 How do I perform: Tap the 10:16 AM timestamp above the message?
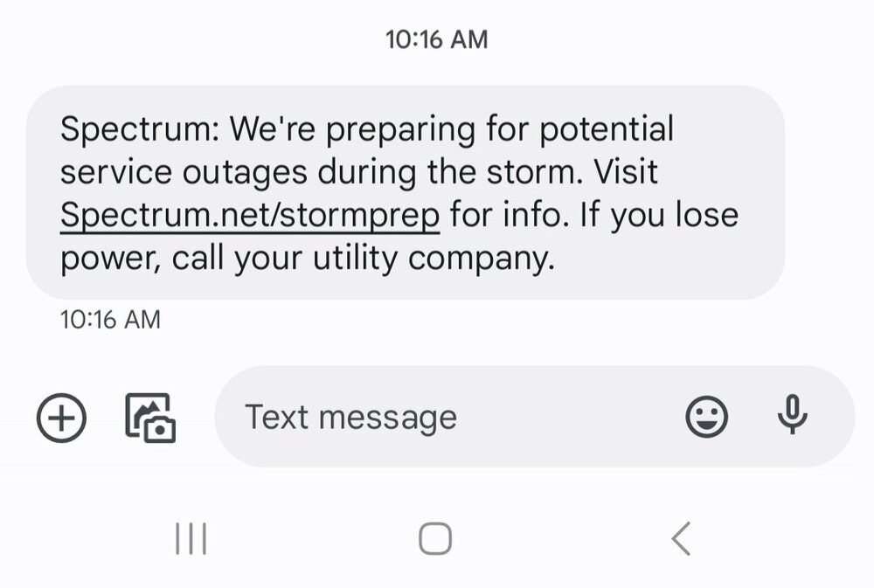[x=436, y=38]
